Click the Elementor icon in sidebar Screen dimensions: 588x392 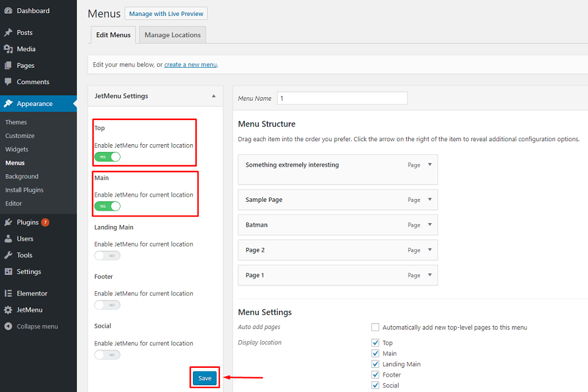point(8,293)
